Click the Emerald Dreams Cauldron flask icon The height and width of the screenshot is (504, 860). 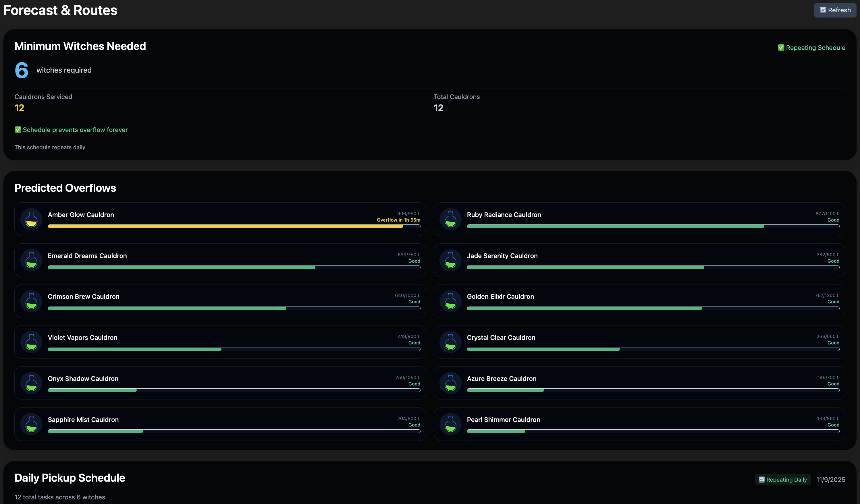(31, 260)
